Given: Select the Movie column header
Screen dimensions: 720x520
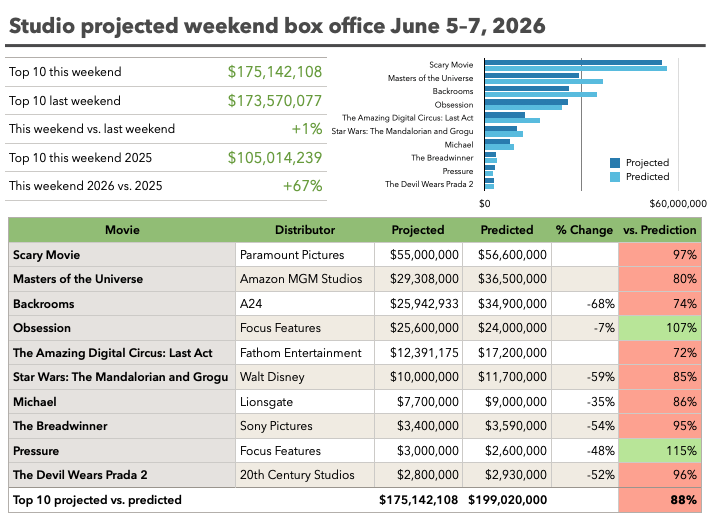Looking at the screenshot, I should pyautogui.click(x=122, y=230).
